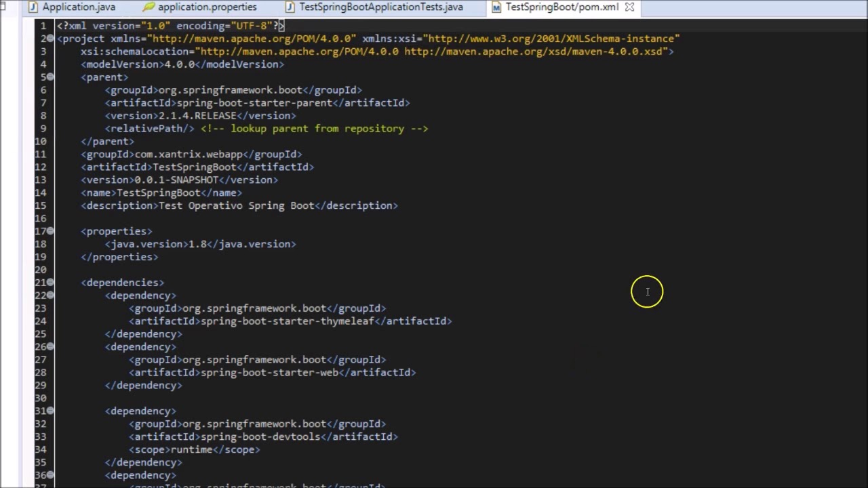Click the artifactId 'TestSpringBoot' on line 12
Image resolution: width=868 pixels, height=488 pixels.
195,167
